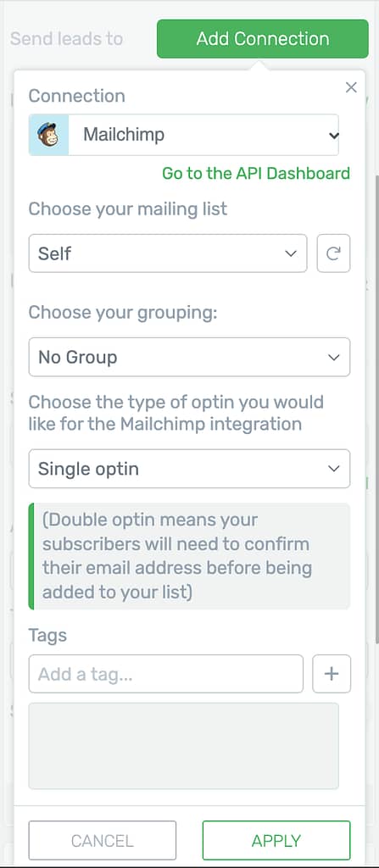Go to the API Dashboard link
Image resolution: width=379 pixels, height=868 pixels.
coord(256,173)
